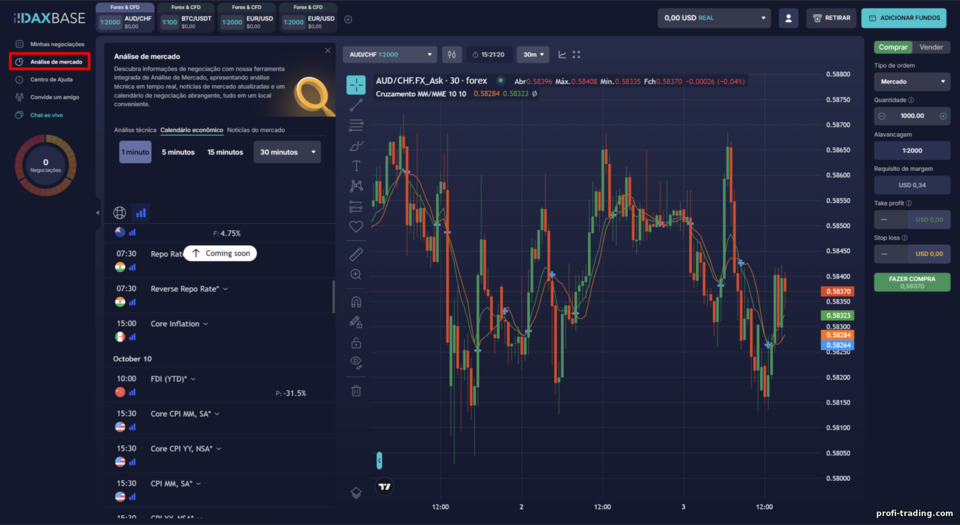Switch to the Análise técnica tab
Viewport: 960px width, 525px height.
135,130
